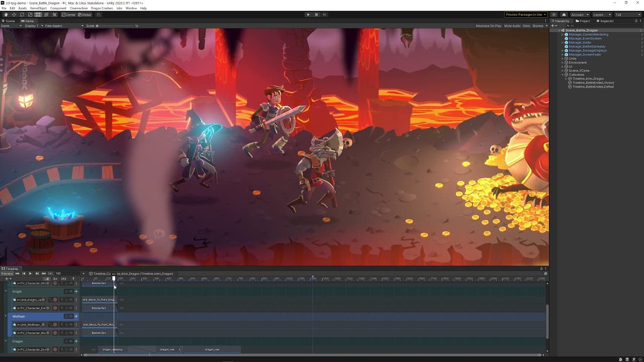Lock the Hierarchy panel with padlock icon

pyautogui.click(x=637, y=21)
